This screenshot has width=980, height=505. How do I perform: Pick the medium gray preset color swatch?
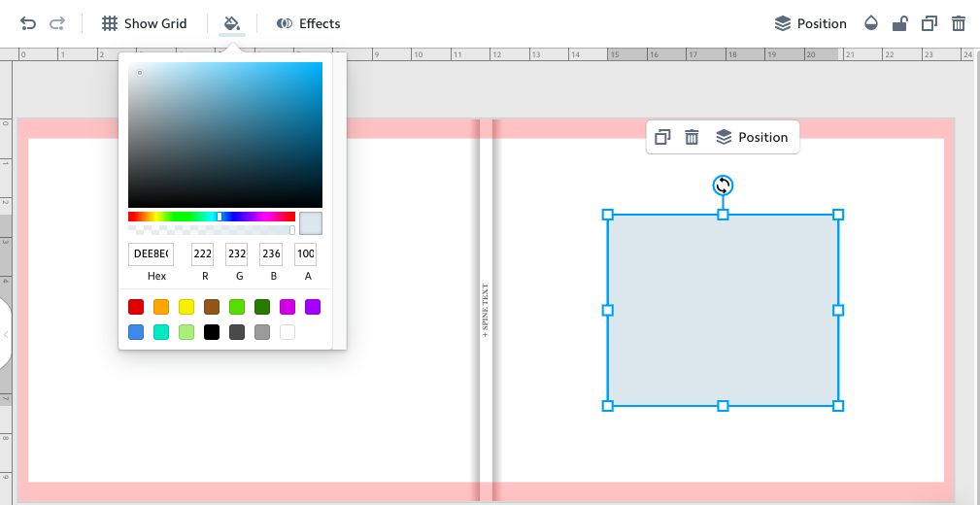coord(262,332)
